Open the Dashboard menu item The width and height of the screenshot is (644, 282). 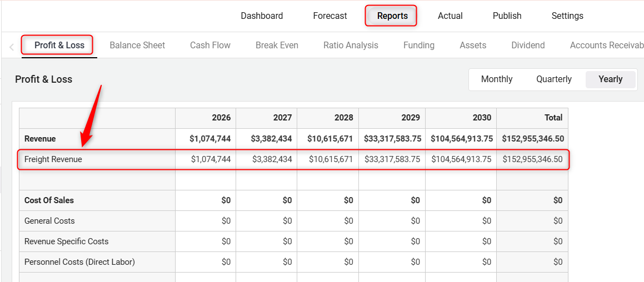tap(262, 16)
